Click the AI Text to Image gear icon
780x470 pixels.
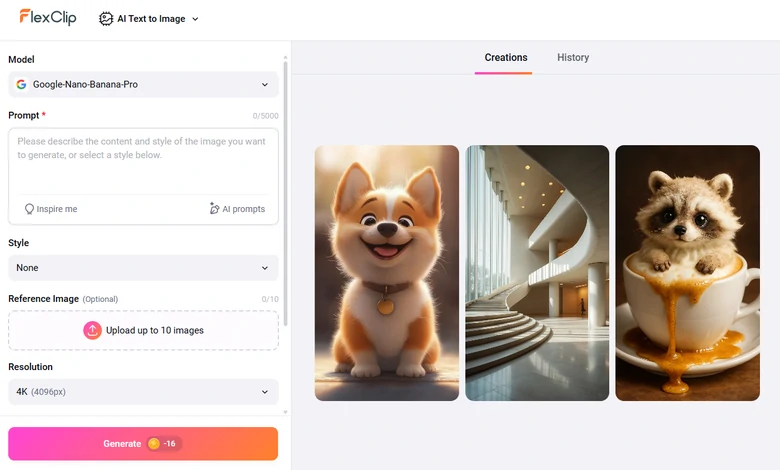pyautogui.click(x=106, y=19)
